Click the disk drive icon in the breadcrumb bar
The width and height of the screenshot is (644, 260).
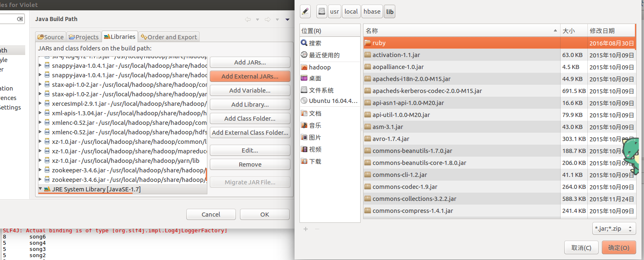321,11
